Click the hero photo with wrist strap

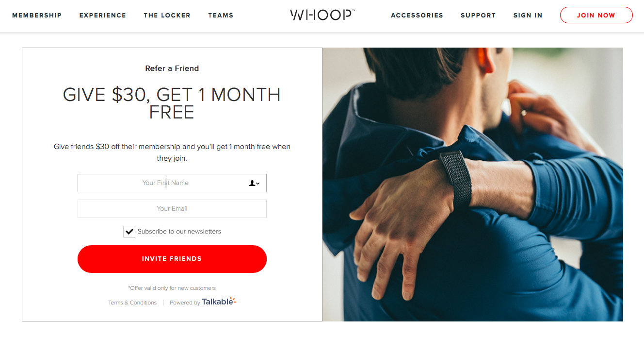[473, 185]
